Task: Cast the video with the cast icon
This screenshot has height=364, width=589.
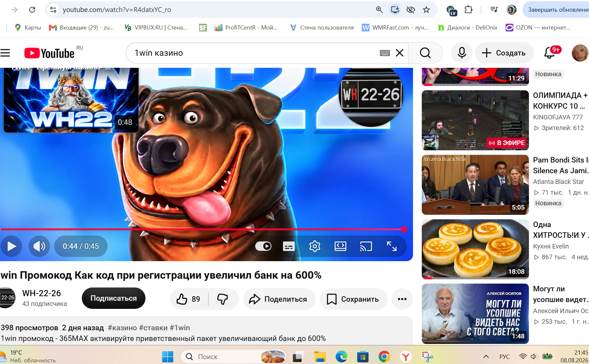Action: (366, 246)
